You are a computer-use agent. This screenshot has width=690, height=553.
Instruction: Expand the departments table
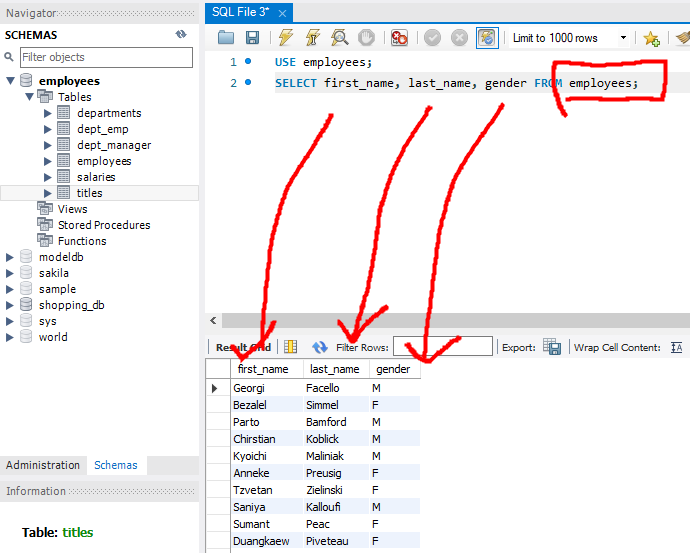coord(48,114)
